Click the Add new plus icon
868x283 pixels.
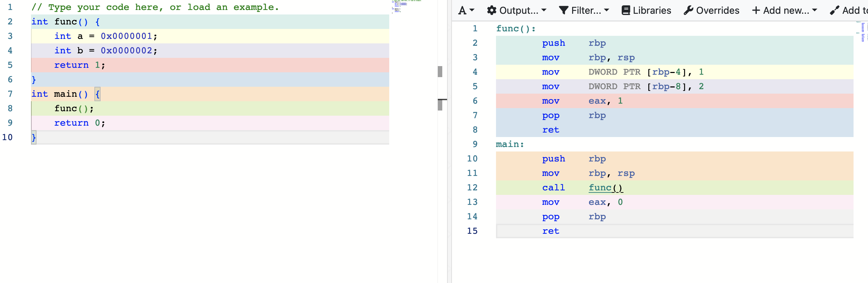point(756,10)
